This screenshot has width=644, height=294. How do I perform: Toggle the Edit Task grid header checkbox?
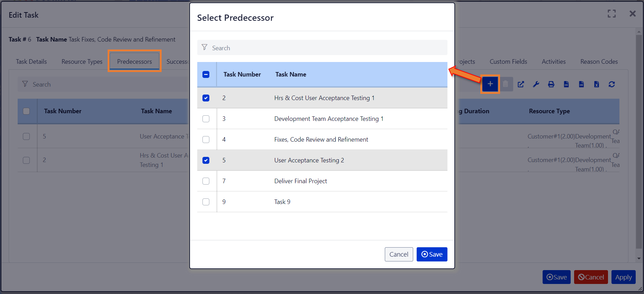pyautogui.click(x=26, y=111)
